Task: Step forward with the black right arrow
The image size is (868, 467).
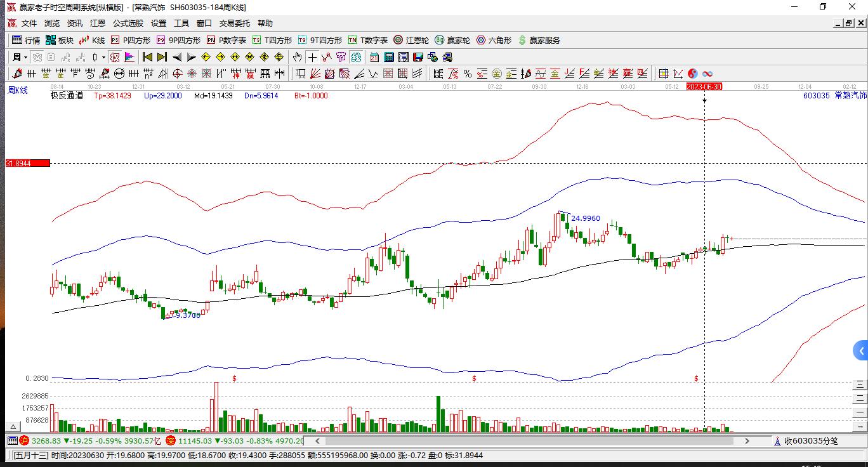Action: click(x=192, y=57)
